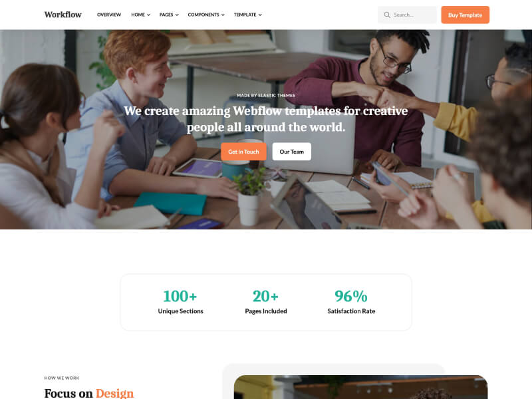Expand the Home dropdown chevron
This screenshot has height=399, width=532.
(x=148, y=15)
